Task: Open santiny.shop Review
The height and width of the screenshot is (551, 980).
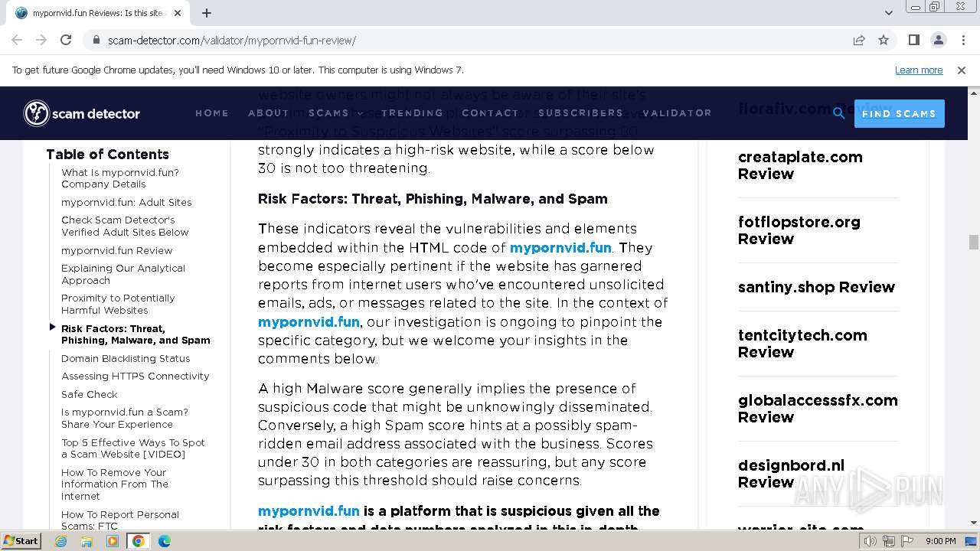Action: pos(816,287)
